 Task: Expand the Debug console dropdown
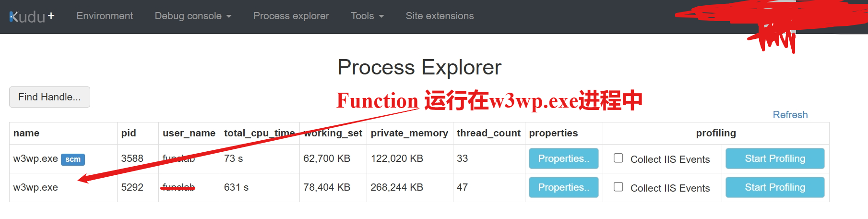coord(193,16)
